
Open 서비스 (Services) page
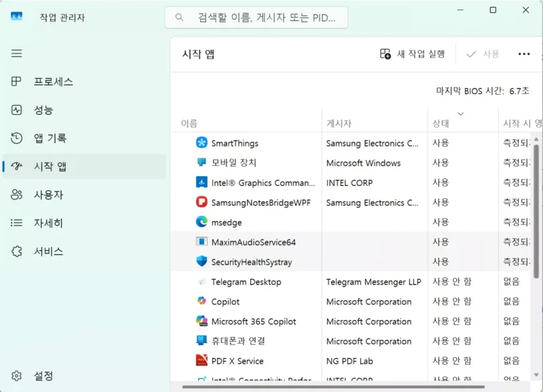click(x=84, y=251)
